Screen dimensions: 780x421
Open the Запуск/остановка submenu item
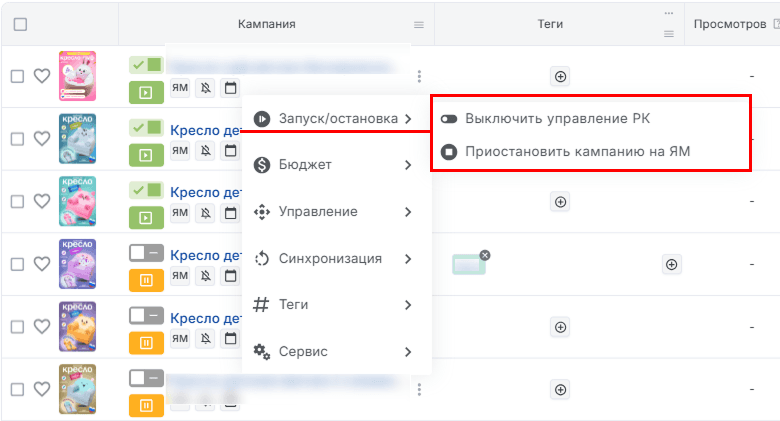click(x=332, y=119)
